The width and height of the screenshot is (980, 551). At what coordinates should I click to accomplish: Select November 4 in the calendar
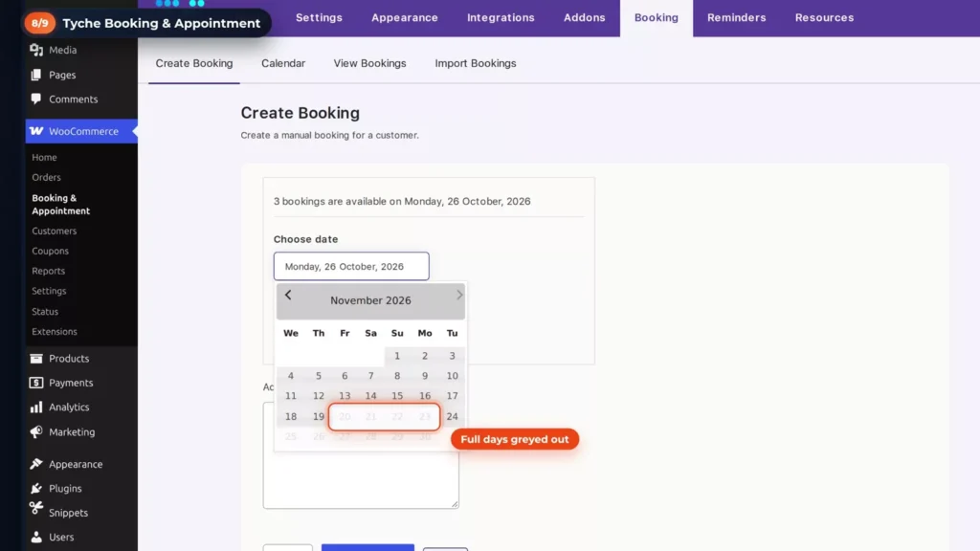[291, 375]
